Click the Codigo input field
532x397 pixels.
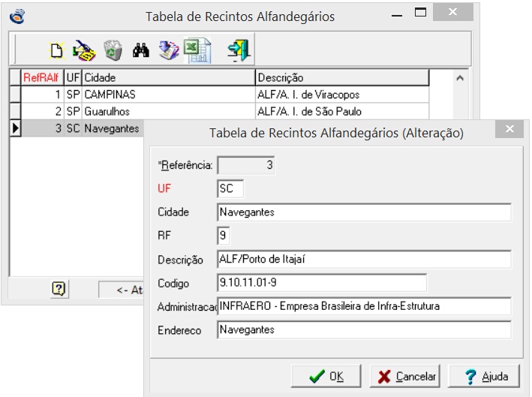322,283
